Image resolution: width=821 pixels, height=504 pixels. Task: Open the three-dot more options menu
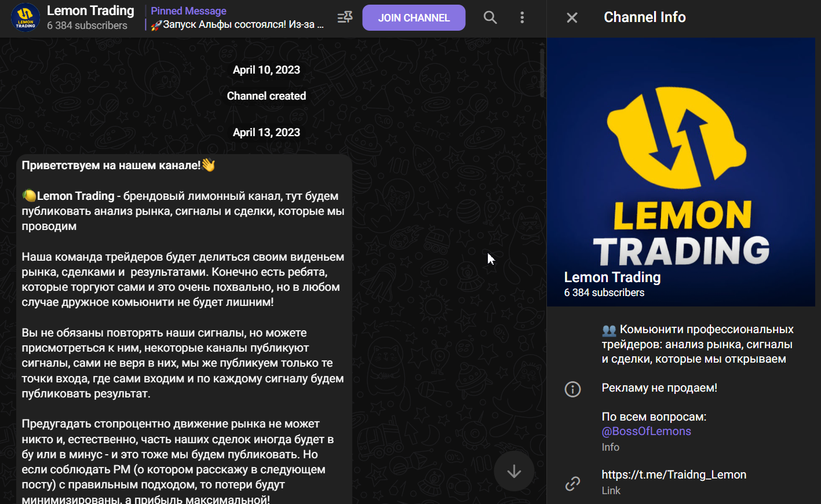[x=522, y=17]
